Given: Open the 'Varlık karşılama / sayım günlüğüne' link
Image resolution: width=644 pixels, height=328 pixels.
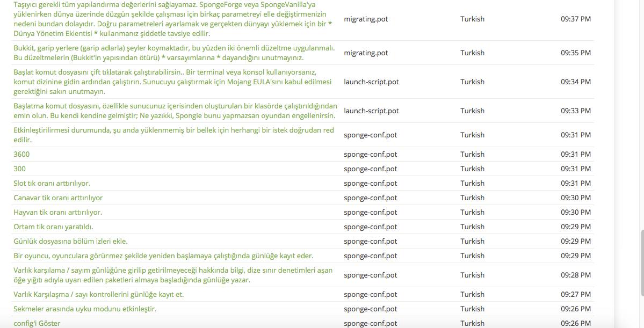Looking at the screenshot, I should pyautogui.click(x=173, y=275).
